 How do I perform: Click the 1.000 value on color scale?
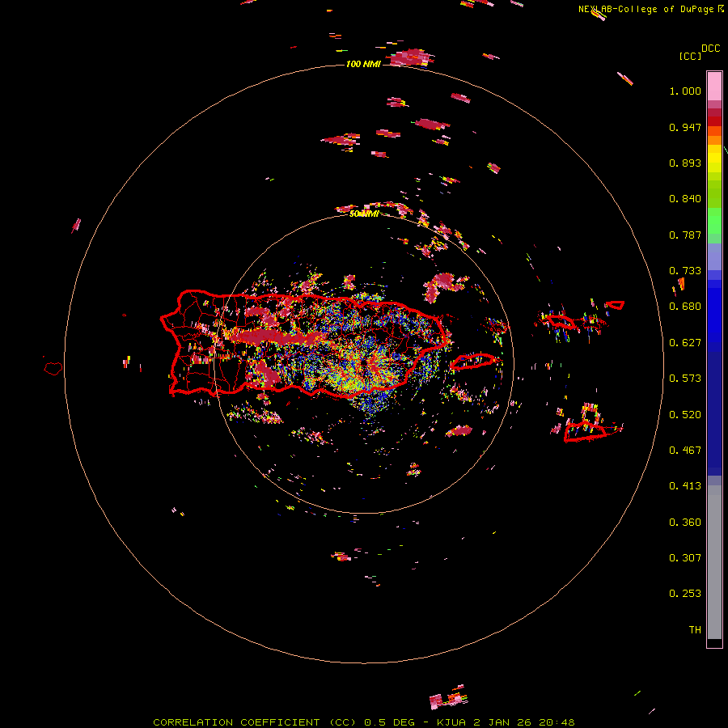pos(685,91)
